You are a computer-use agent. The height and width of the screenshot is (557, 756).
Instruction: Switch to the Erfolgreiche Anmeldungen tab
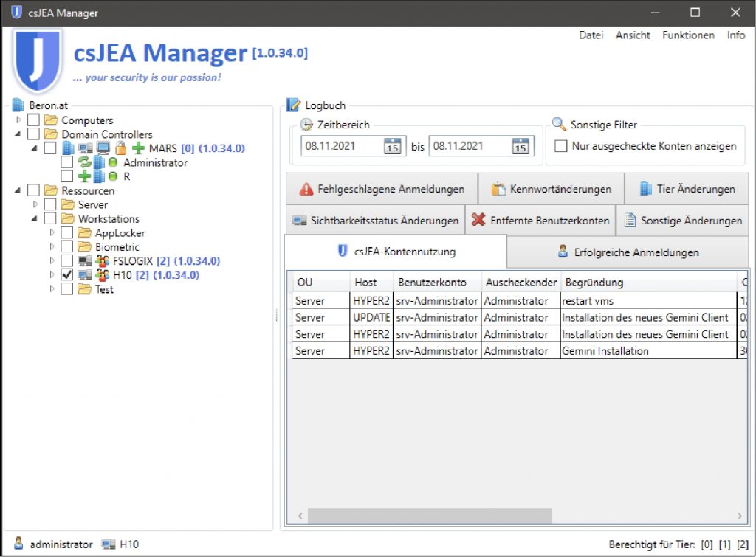628,252
